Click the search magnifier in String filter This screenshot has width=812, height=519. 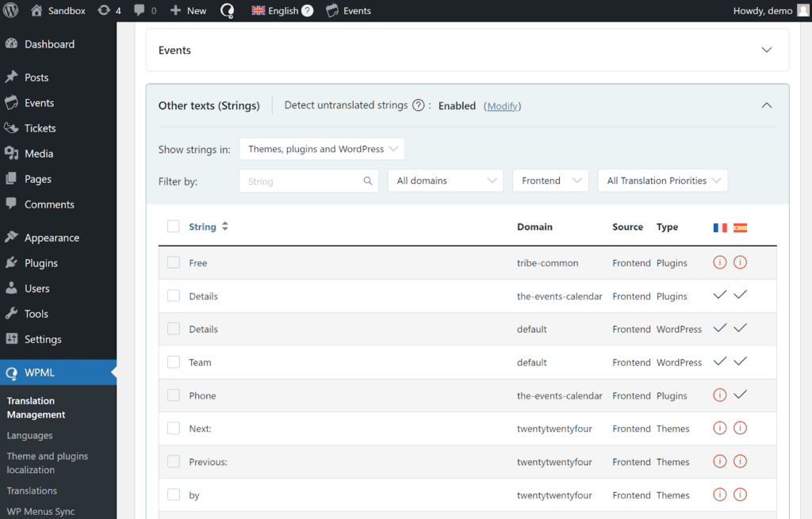pyautogui.click(x=368, y=181)
